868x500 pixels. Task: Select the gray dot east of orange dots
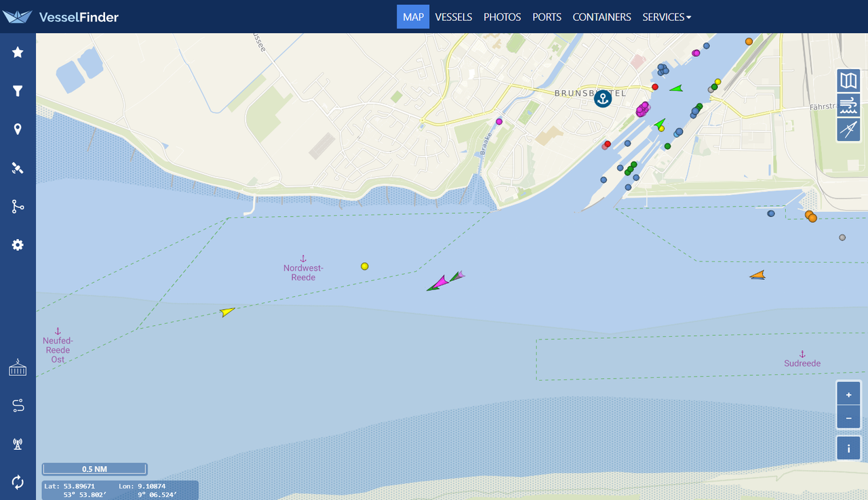pyautogui.click(x=842, y=238)
